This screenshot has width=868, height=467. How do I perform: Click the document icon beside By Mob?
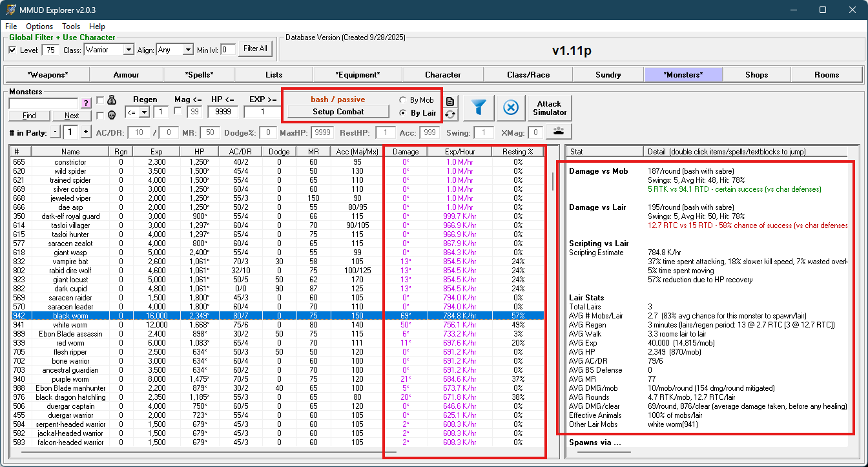coord(450,101)
